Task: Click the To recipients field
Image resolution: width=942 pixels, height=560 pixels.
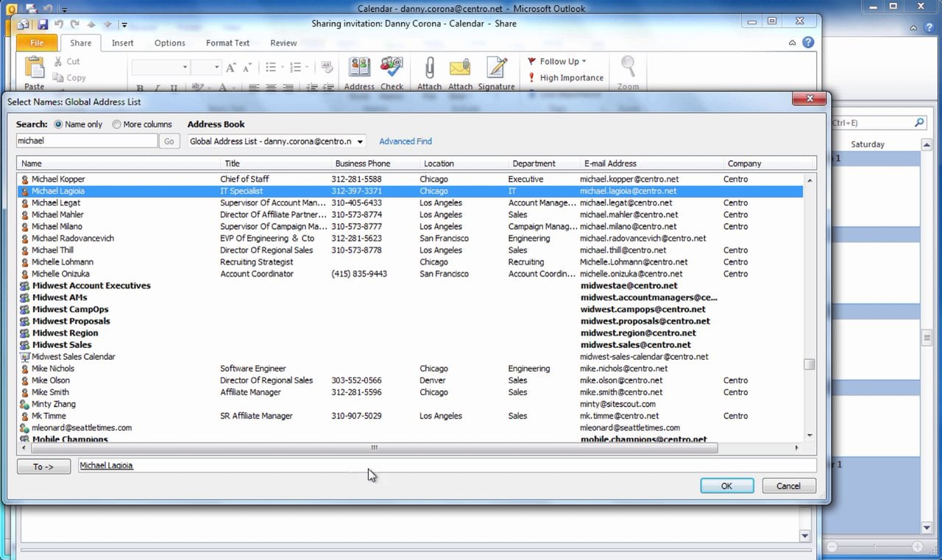Action: pos(447,465)
